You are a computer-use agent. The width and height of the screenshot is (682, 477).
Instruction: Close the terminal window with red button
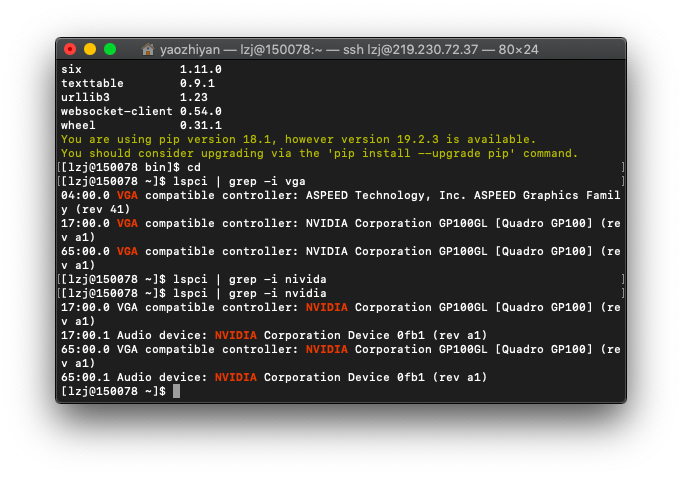click(70, 49)
